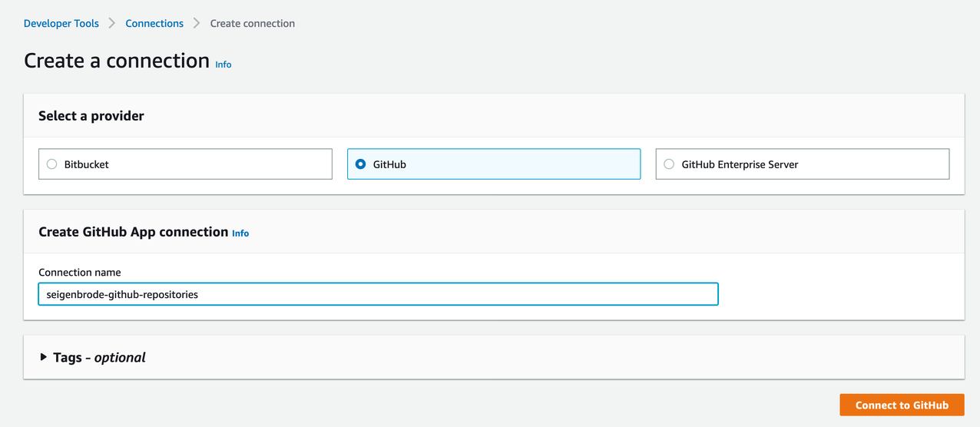
Task: Select the GitHub provider option
Action: click(493, 164)
